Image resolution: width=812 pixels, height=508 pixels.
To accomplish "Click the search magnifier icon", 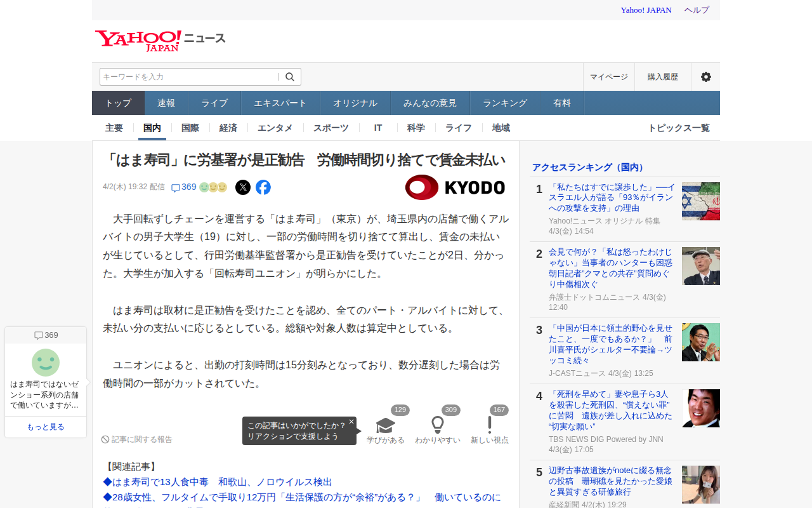I will 290,77.
